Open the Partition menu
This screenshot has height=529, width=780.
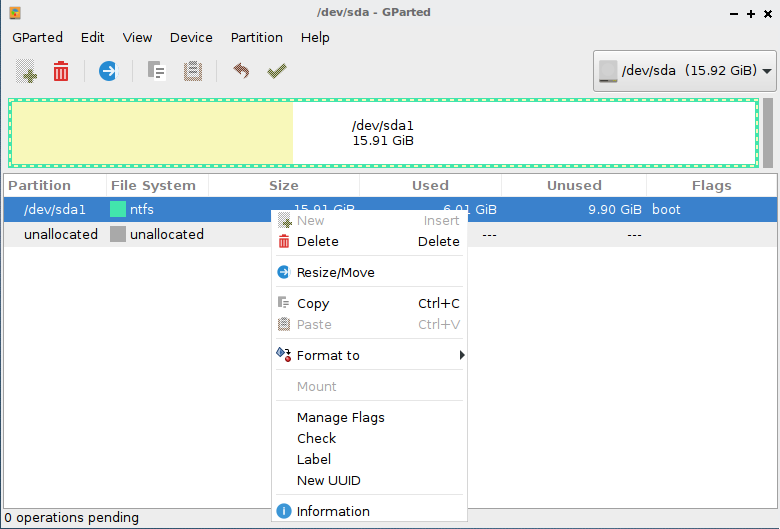(x=257, y=38)
